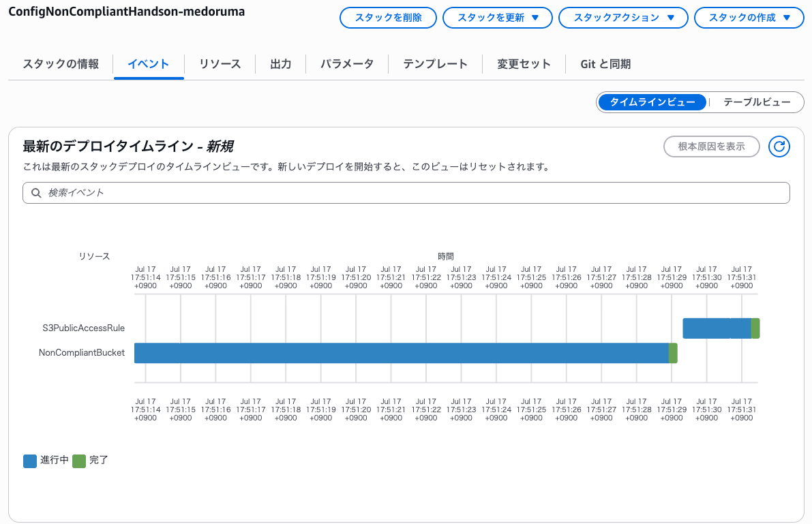Switch to the スタックの情報 tab
This screenshot has width=812, height=524.
[61, 64]
